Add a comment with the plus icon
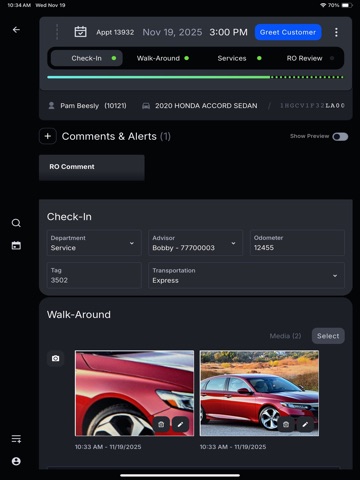The height and width of the screenshot is (480, 360). pos(48,136)
